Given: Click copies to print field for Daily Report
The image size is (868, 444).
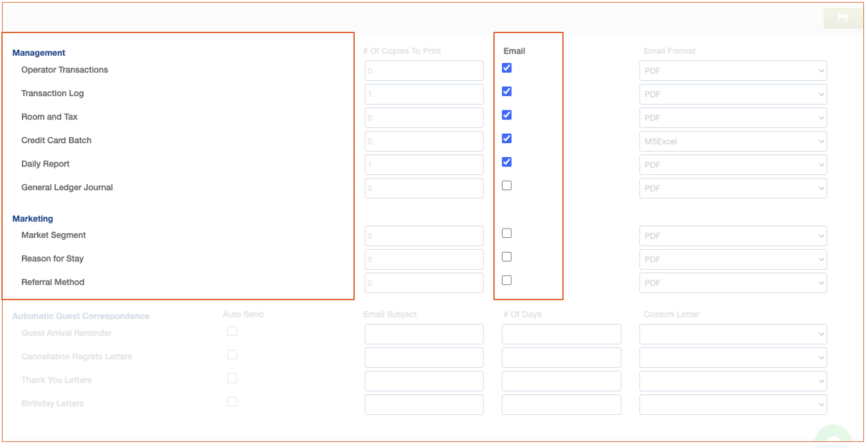Looking at the screenshot, I should pyautogui.click(x=424, y=165).
